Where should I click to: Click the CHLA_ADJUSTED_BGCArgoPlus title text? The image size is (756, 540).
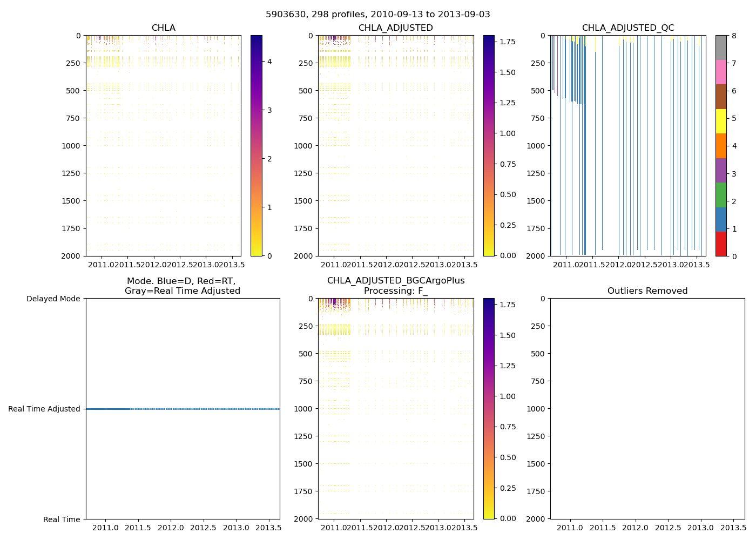click(395, 281)
